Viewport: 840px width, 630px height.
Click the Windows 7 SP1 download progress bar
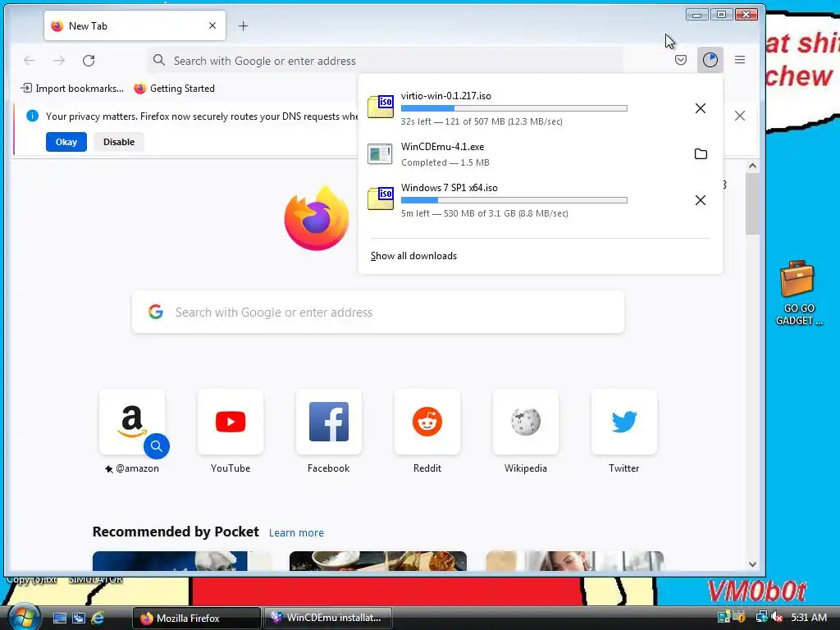coord(514,200)
